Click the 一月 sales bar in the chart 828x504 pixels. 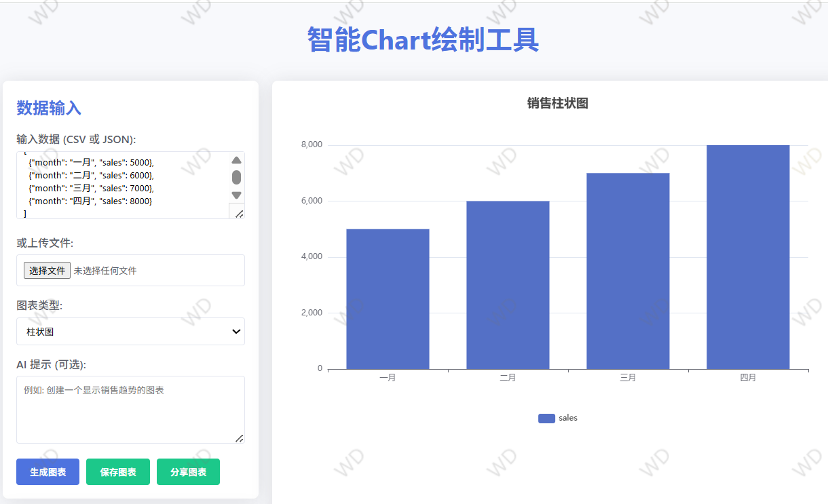pos(388,298)
